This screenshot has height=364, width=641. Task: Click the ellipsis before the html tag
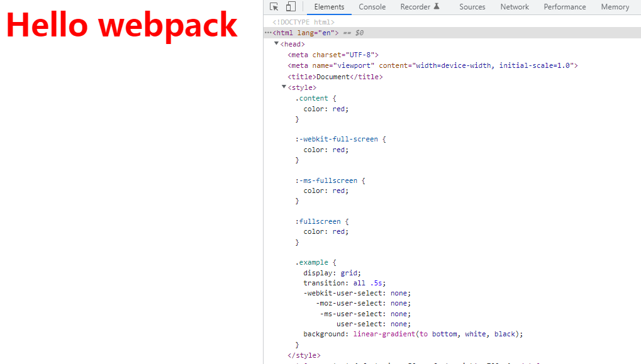(268, 33)
